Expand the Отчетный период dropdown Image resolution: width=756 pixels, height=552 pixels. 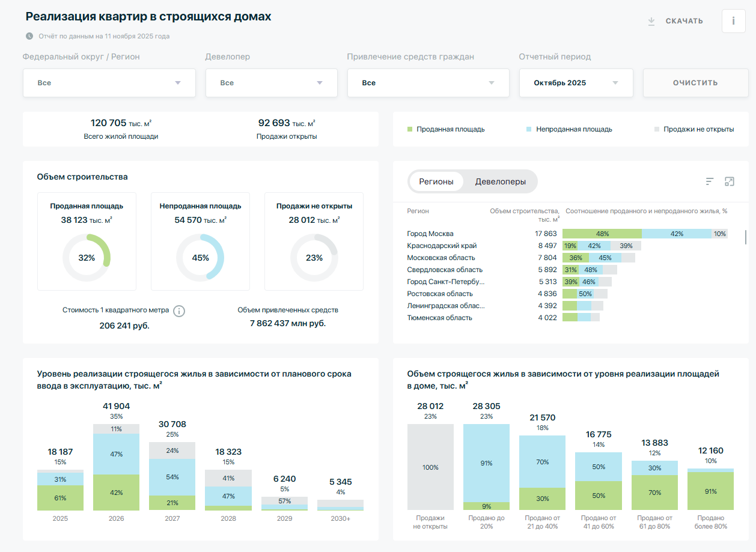pos(576,83)
